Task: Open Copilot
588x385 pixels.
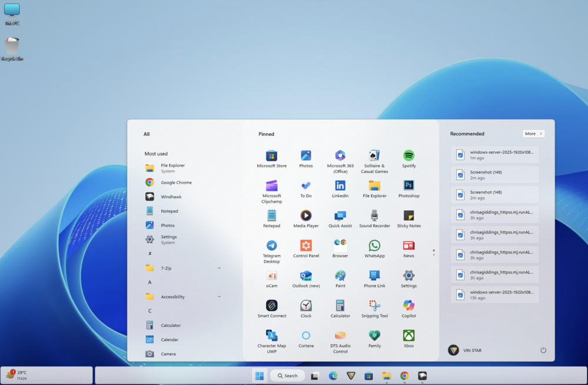Action: (408, 309)
